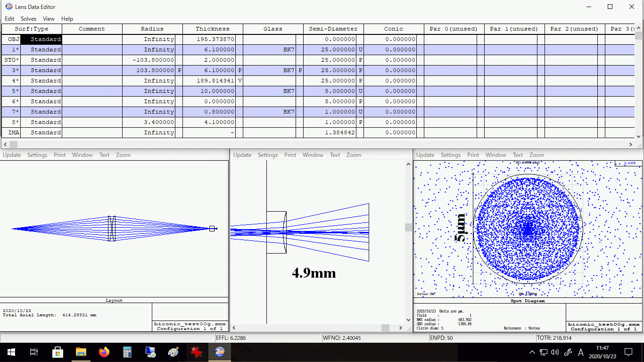
Task: Open Settings in the Spot Diagram window
Action: point(451,155)
